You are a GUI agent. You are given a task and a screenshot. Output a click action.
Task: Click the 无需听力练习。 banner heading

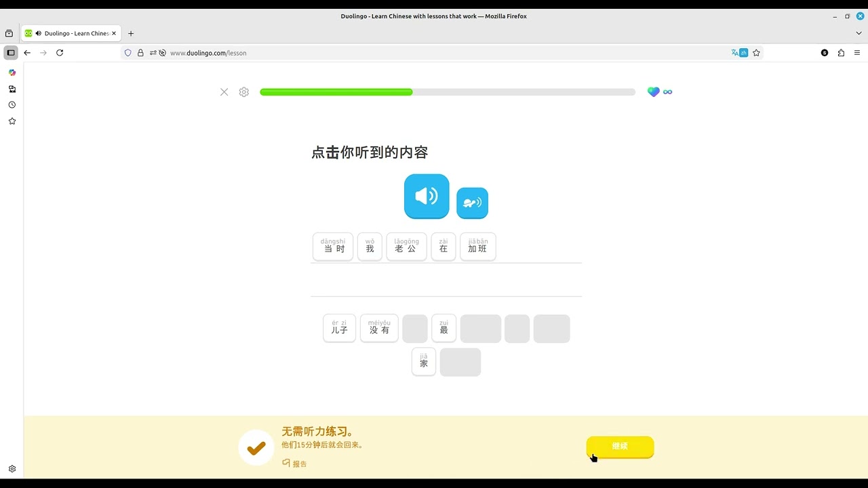pos(318,432)
